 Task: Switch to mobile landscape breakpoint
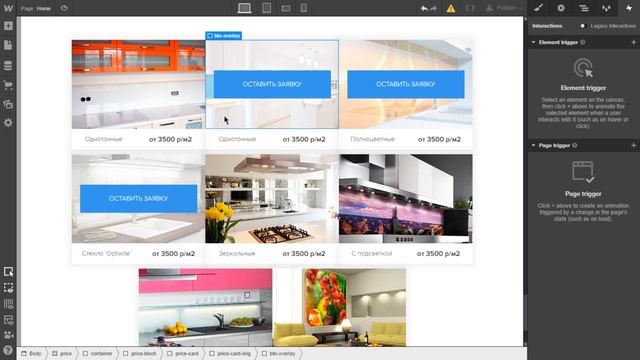coord(286,8)
